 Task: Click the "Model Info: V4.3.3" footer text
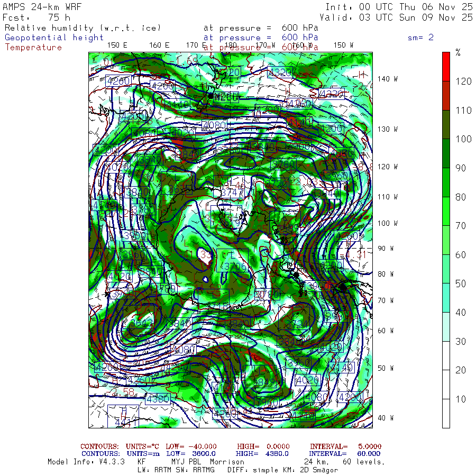point(86,462)
